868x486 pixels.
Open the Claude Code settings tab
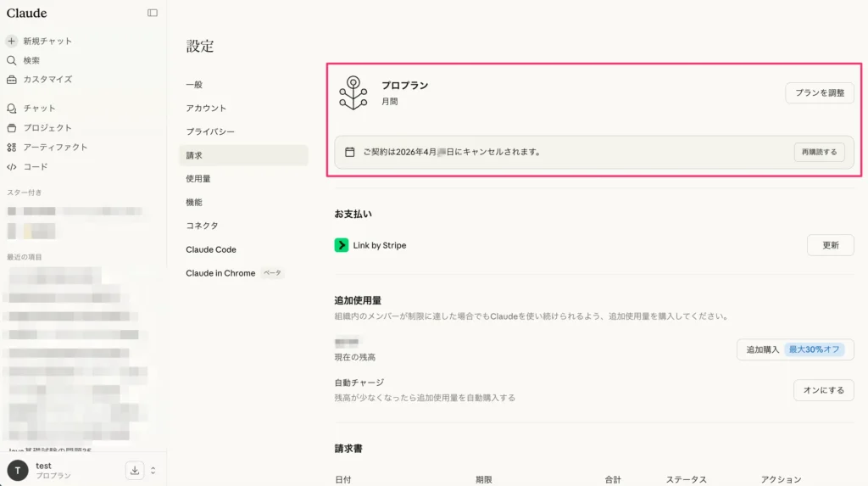[211, 249]
